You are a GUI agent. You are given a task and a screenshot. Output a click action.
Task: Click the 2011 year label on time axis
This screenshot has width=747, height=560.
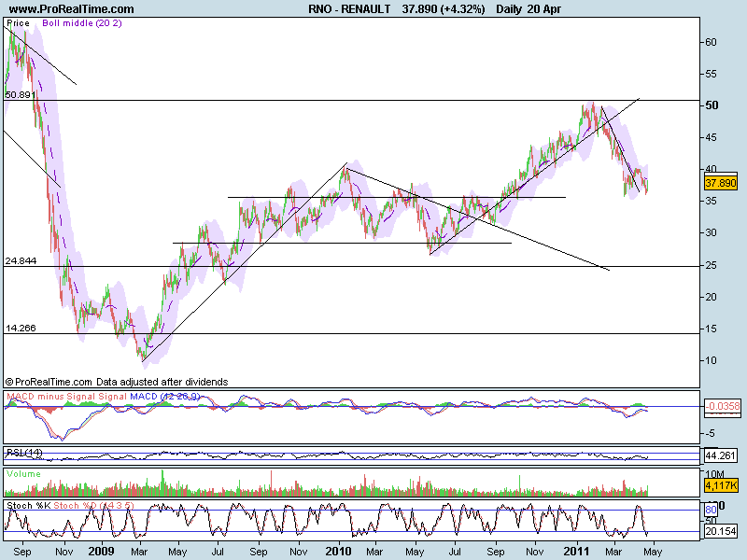point(576,552)
